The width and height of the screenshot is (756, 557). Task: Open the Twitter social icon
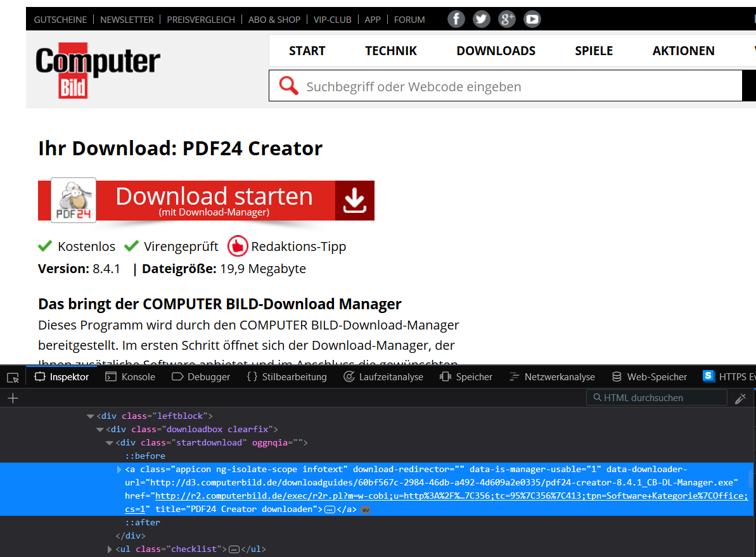[x=482, y=19]
